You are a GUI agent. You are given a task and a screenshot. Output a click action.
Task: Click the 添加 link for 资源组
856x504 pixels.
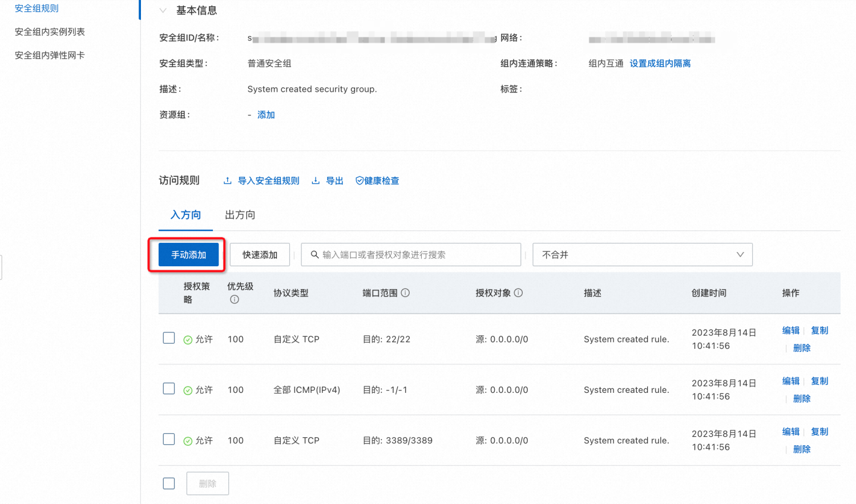pyautogui.click(x=266, y=115)
